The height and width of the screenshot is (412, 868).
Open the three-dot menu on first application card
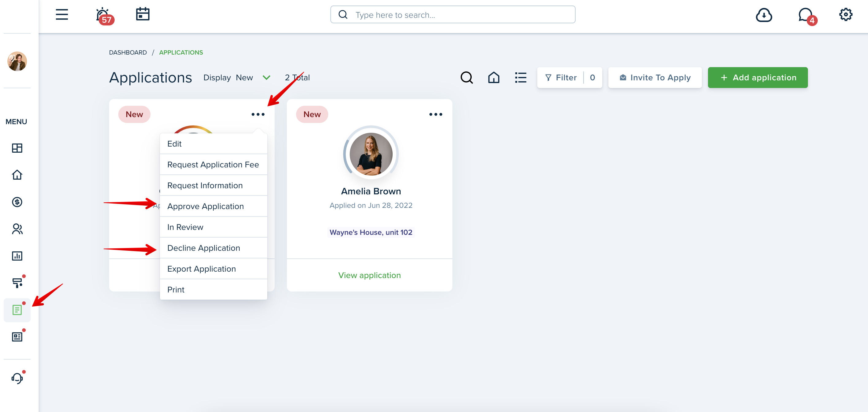258,114
